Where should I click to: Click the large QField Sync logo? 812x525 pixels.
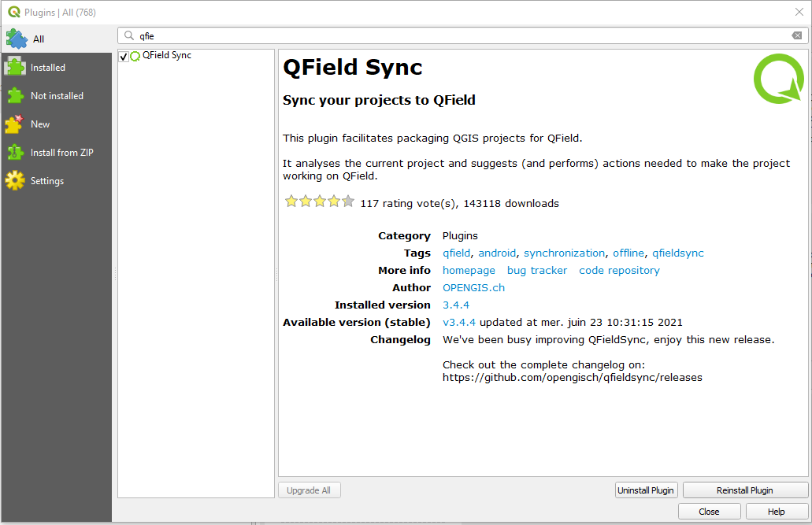pos(778,79)
